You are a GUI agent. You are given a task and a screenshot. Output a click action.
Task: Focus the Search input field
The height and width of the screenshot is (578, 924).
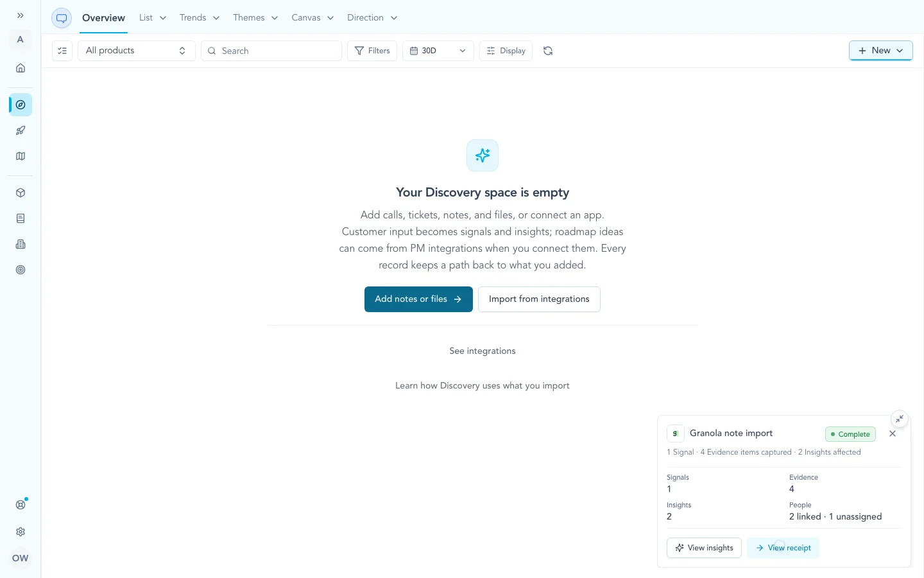271,51
